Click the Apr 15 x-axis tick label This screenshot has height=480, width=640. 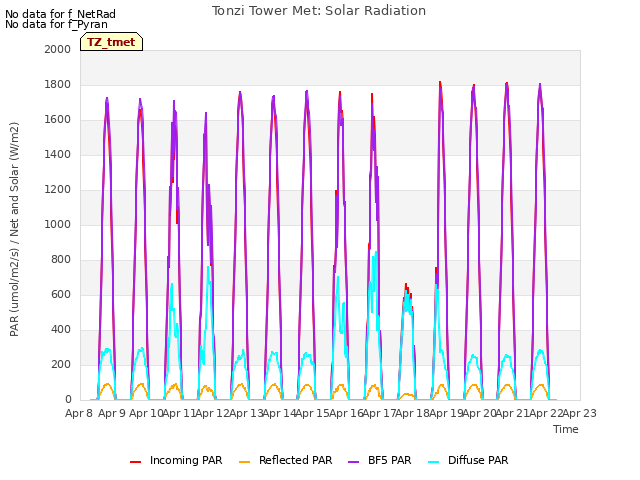[313, 413]
